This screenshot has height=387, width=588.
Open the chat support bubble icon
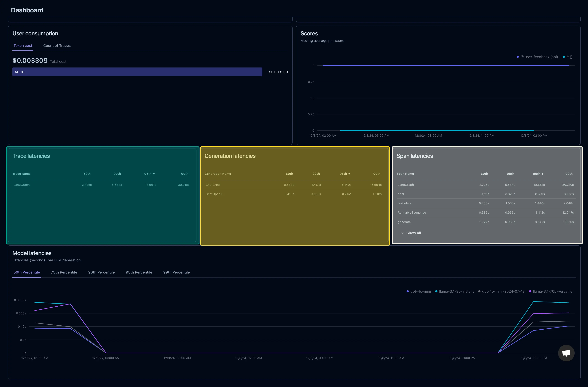[x=566, y=353]
